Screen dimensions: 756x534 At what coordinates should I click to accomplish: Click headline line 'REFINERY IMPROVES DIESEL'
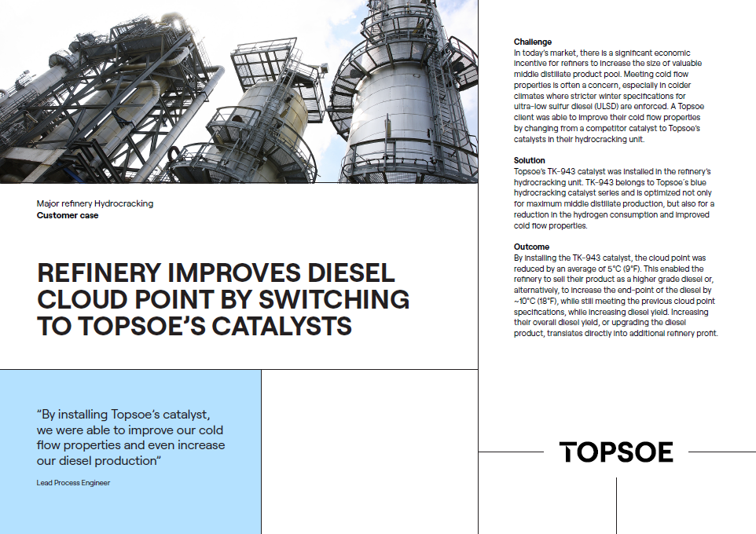click(x=216, y=272)
